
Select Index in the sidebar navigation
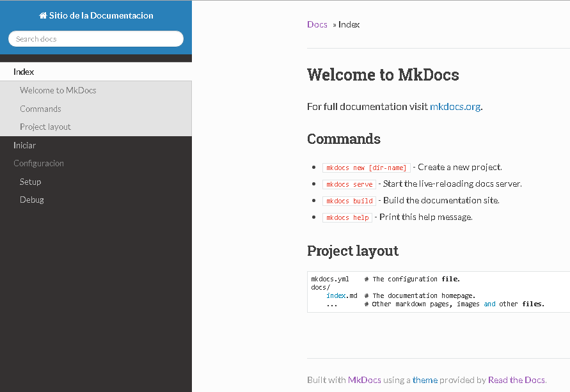[24, 72]
